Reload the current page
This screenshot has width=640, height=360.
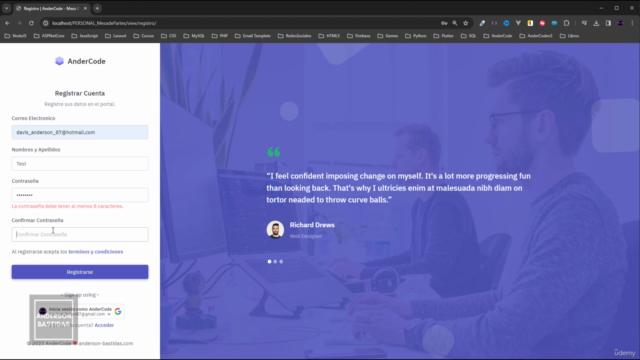pyautogui.click(x=31, y=23)
